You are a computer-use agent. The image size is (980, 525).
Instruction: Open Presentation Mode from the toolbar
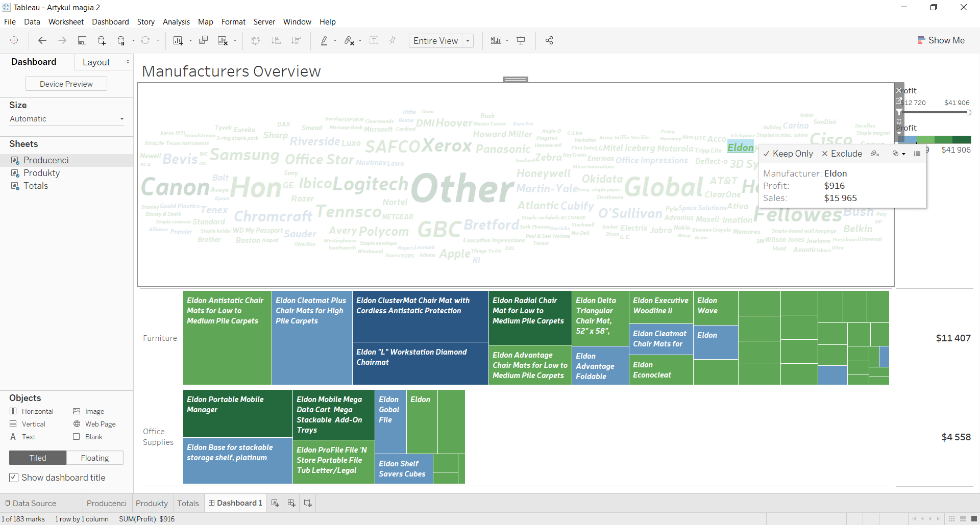pyautogui.click(x=521, y=41)
